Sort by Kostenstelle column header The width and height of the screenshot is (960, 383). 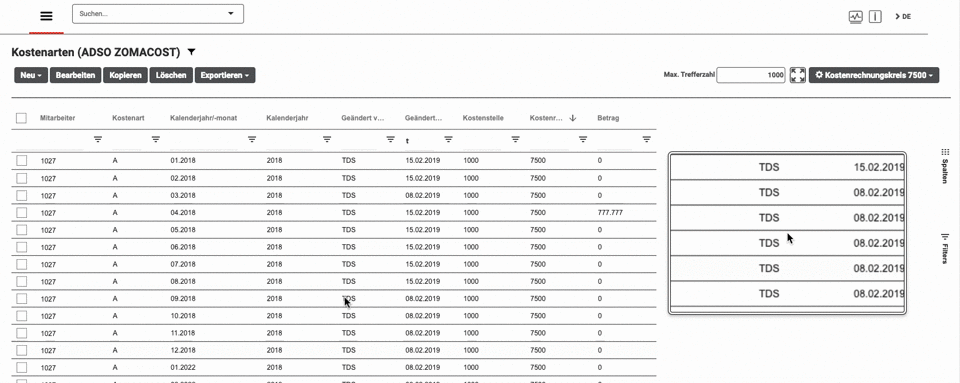pyautogui.click(x=483, y=118)
